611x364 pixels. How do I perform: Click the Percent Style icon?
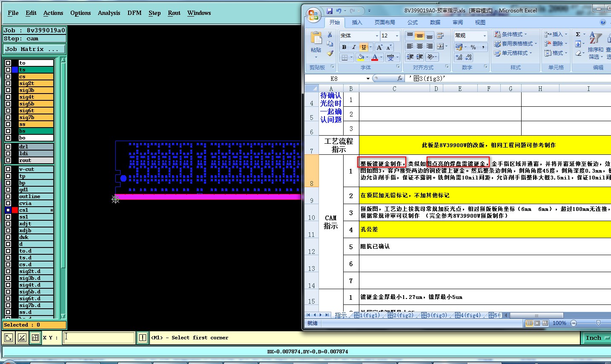pos(473,47)
